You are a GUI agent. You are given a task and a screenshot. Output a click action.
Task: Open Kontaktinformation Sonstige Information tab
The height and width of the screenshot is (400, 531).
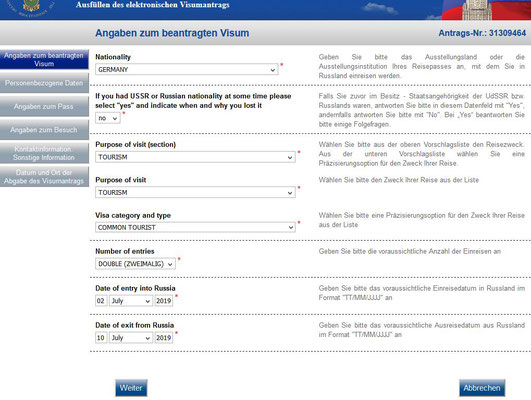[44, 153]
